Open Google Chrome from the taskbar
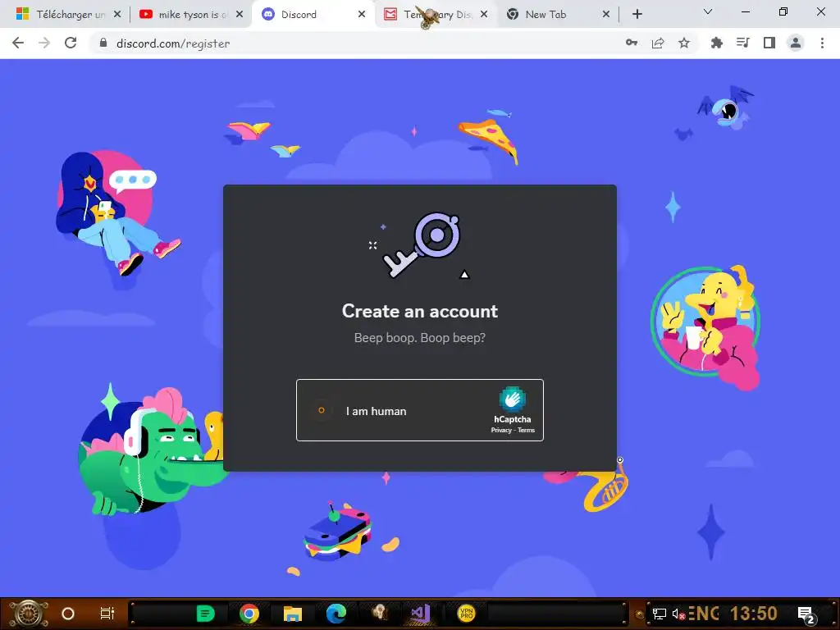 click(249, 614)
